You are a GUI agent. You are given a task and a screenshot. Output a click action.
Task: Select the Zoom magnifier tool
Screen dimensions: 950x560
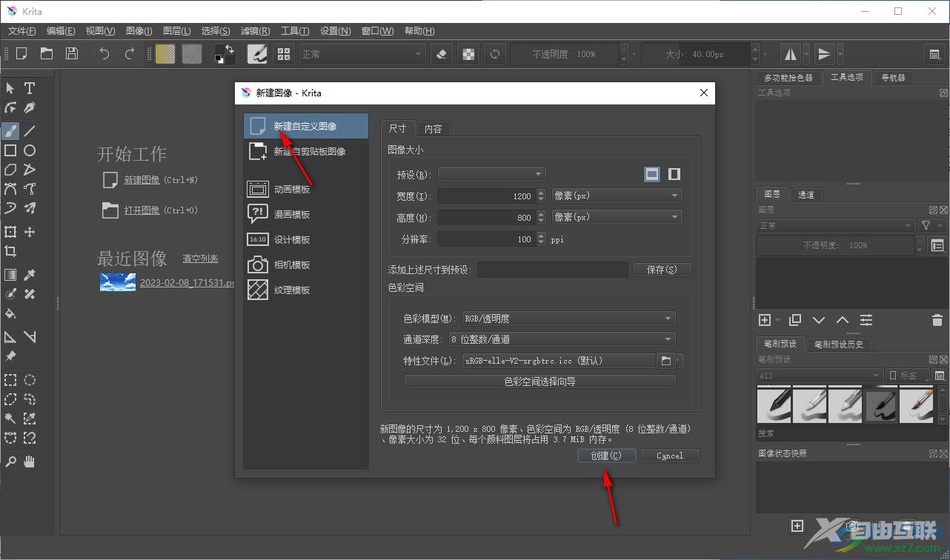tap(10, 461)
